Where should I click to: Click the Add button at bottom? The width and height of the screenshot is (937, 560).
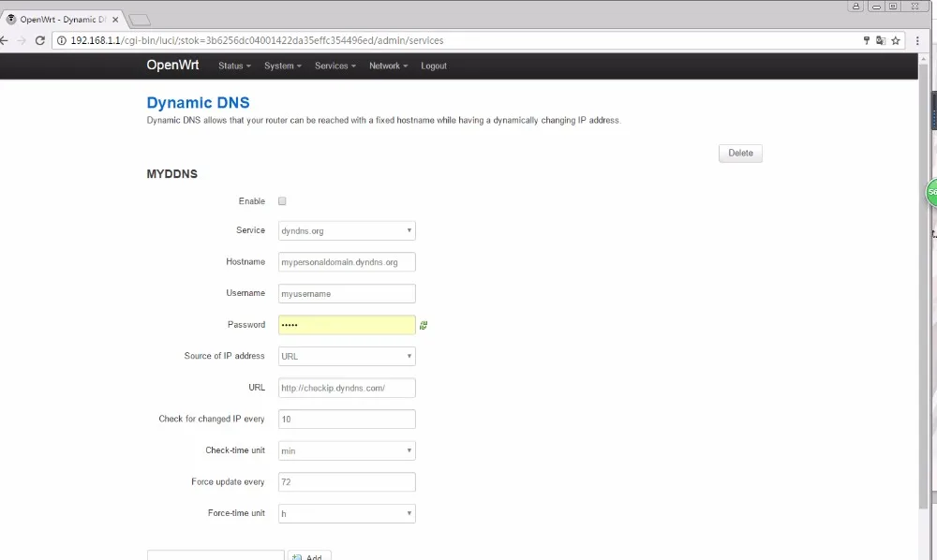(x=309, y=556)
